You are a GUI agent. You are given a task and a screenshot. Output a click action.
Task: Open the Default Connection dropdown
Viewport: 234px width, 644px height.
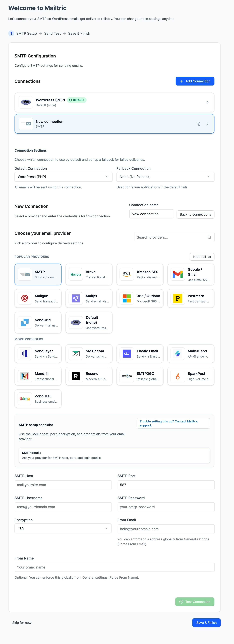coord(63,177)
